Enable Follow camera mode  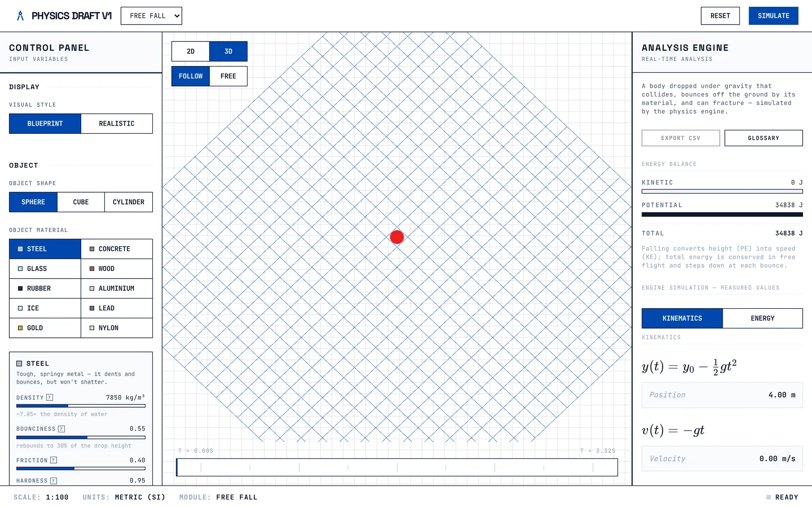tap(190, 76)
